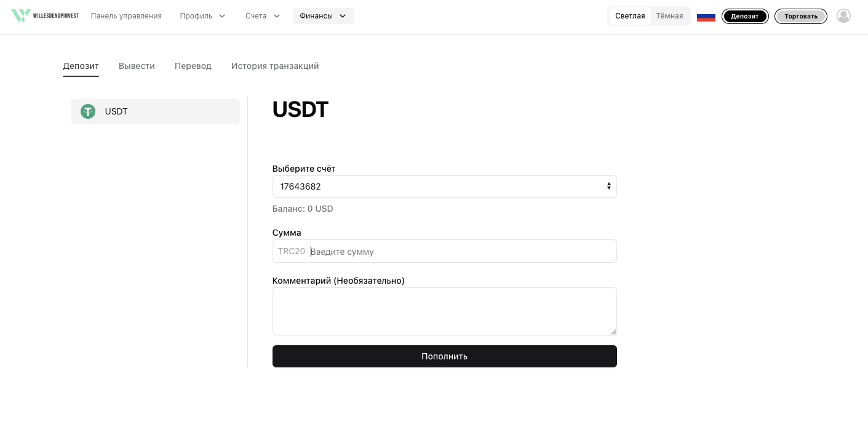Click the Tether USDT coin icon
The image size is (868, 448).
tap(88, 111)
